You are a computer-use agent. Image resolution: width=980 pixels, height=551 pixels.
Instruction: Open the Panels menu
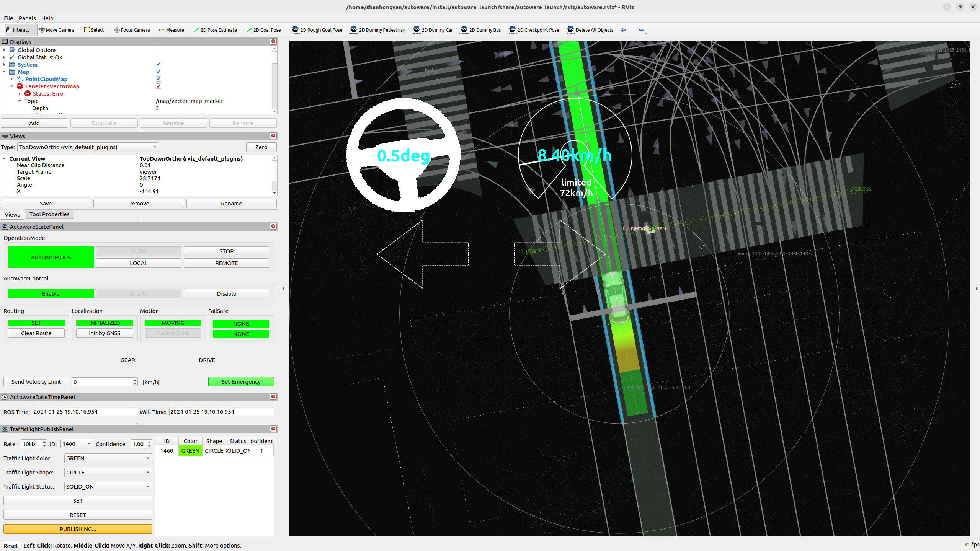tap(27, 18)
